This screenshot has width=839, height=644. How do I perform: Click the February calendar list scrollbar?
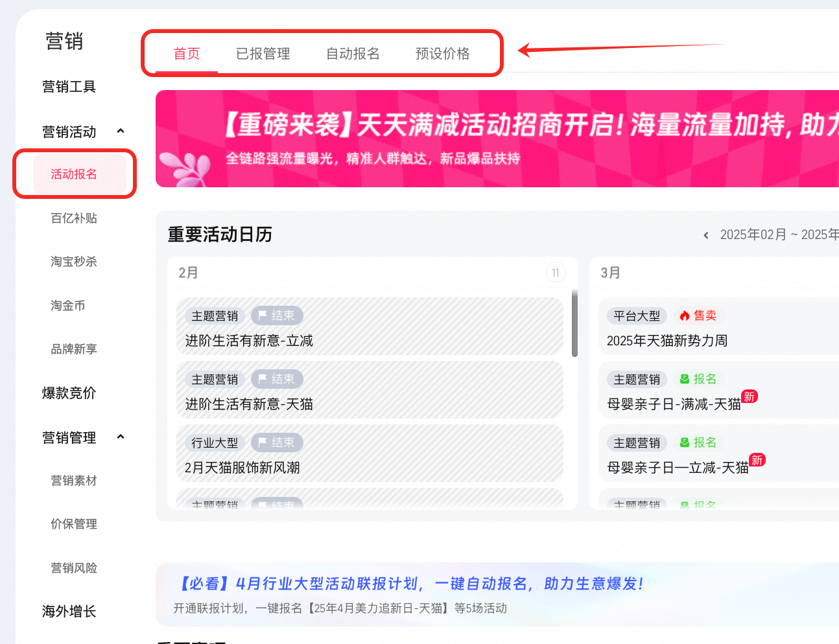point(574,323)
